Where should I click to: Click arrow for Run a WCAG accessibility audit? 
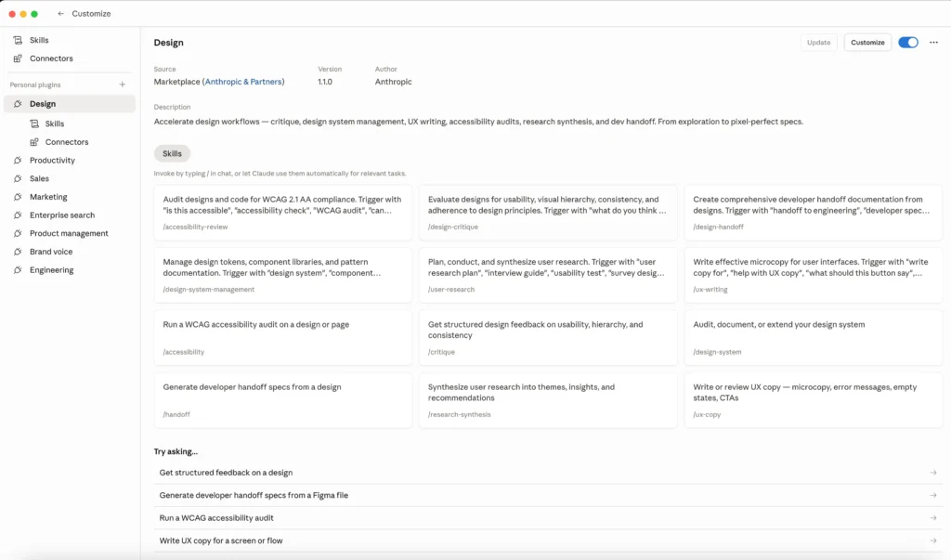click(932, 518)
